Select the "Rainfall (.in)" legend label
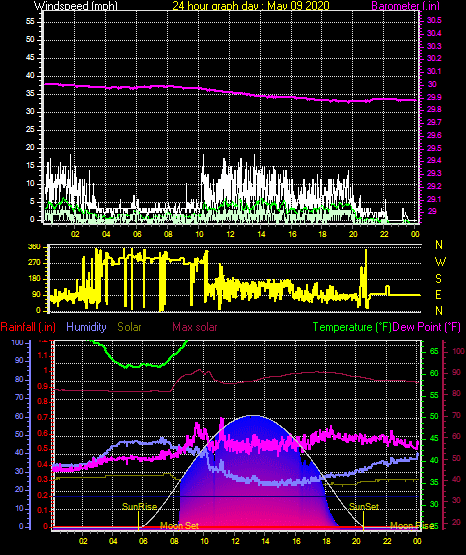 point(28,327)
